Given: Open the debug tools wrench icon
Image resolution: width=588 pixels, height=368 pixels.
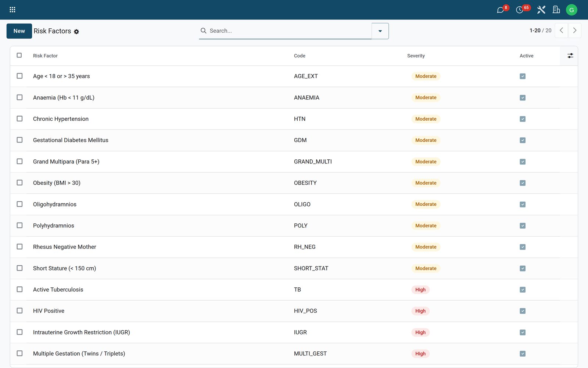Looking at the screenshot, I should (541, 10).
